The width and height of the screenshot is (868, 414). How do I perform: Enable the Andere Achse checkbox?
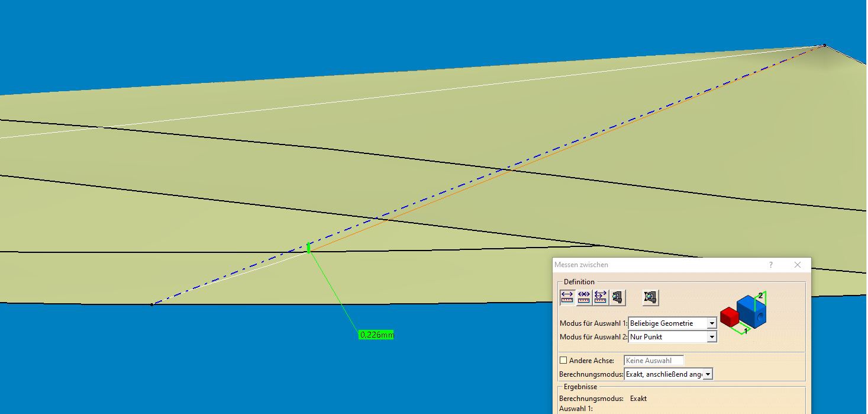pos(563,360)
